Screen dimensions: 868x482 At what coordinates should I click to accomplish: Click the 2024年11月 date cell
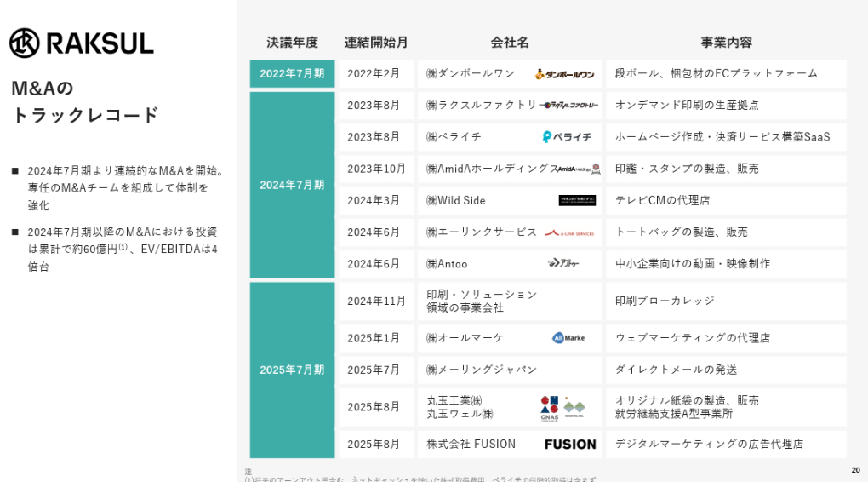(376, 301)
